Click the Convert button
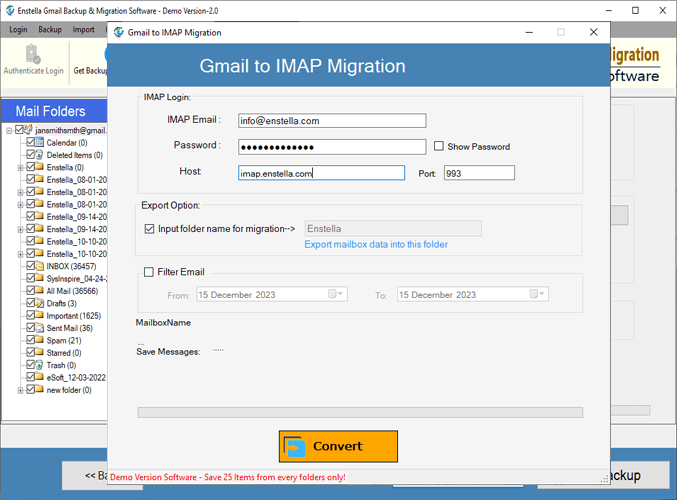 (x=338, y=446)
